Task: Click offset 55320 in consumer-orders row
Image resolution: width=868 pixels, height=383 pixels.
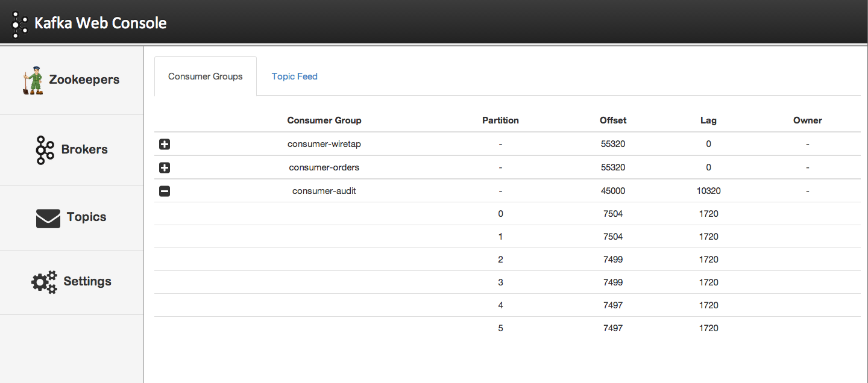Action: point(613,167)
